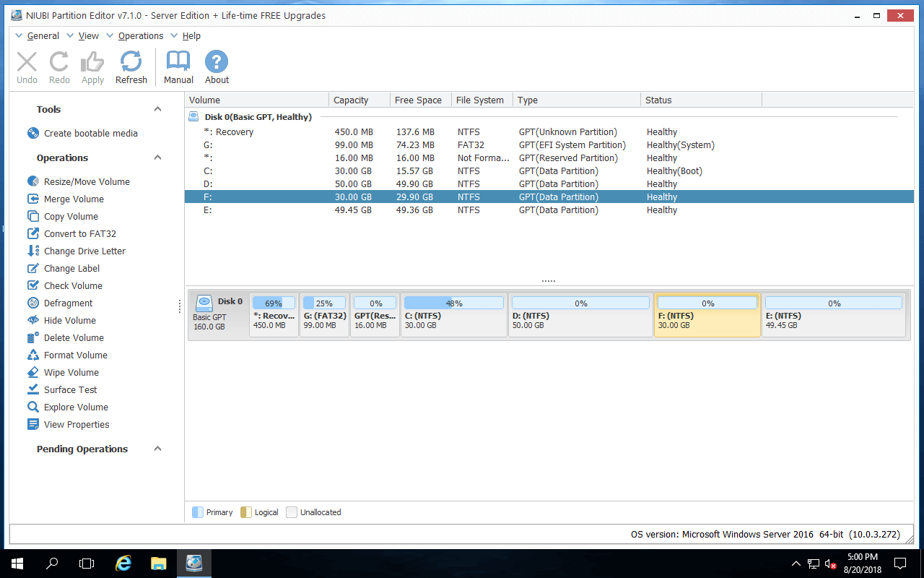Click the Redo toolbar icon

coord(59,61)
